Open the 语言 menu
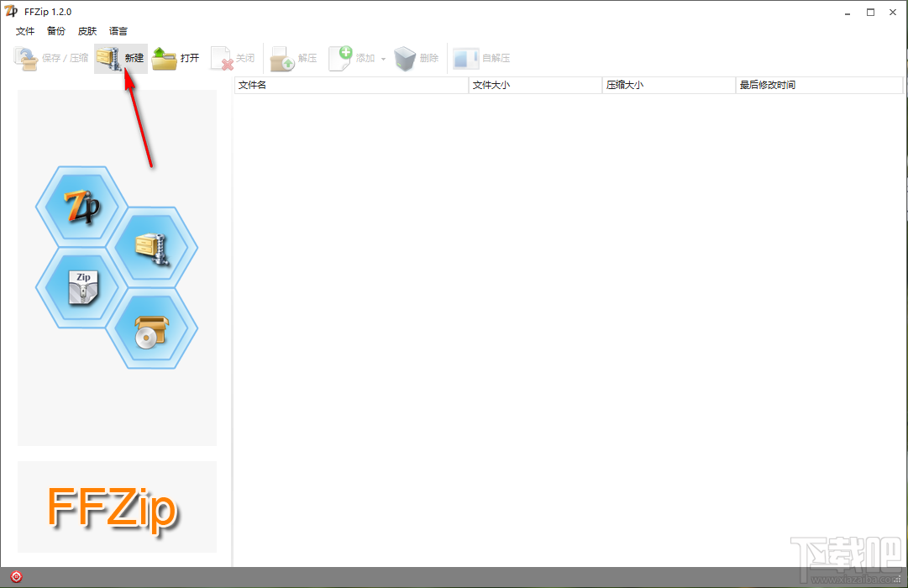The width and height of the screenshot is (908, 588). 118,31
